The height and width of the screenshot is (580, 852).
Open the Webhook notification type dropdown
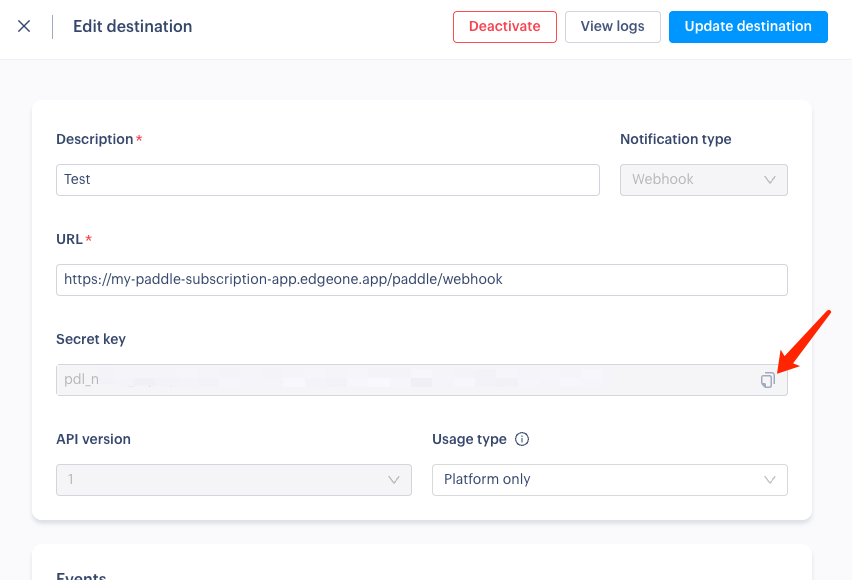(x=704, y=180)
